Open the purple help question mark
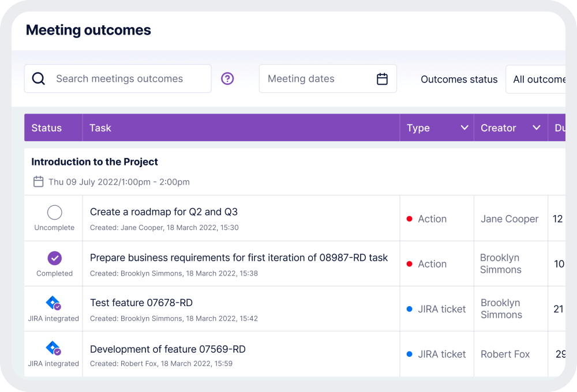 (228, 79)
